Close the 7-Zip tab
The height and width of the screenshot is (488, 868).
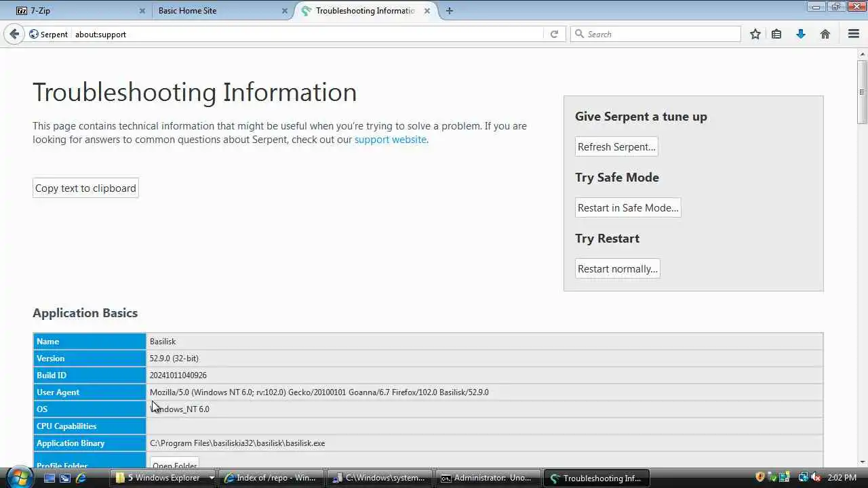(142, 11)
